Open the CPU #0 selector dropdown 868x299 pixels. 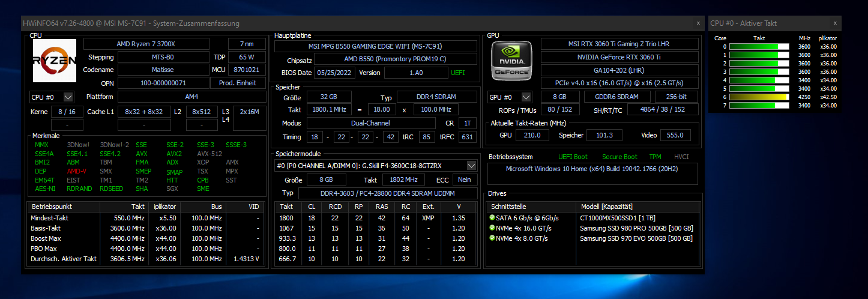(68, 97)
